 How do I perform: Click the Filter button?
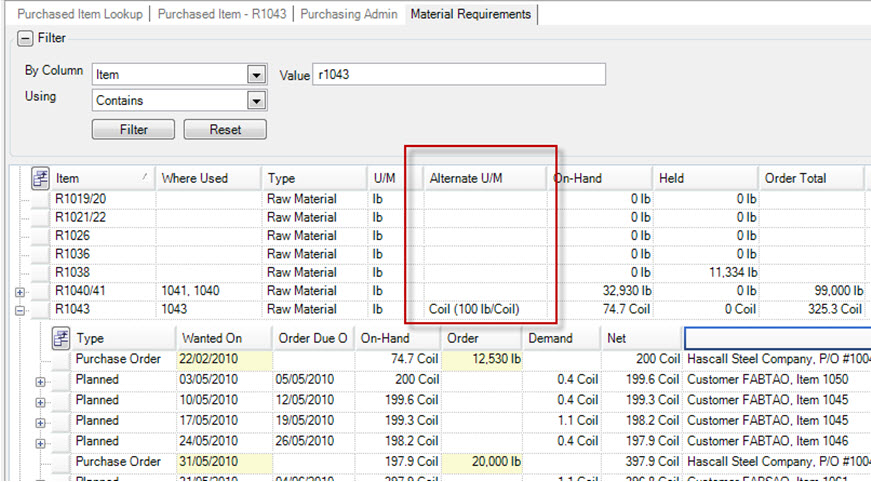tap(133, 130)
